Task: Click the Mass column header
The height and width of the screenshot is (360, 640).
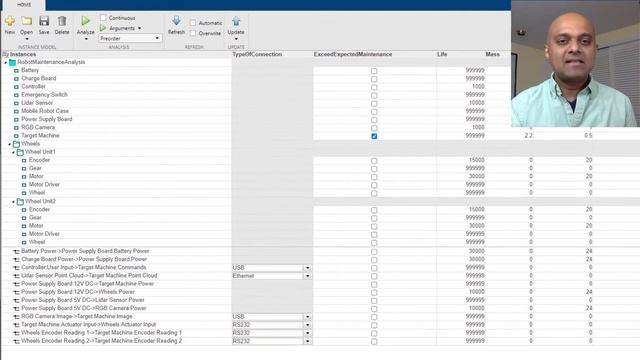Action: click(x=493, y=54)
